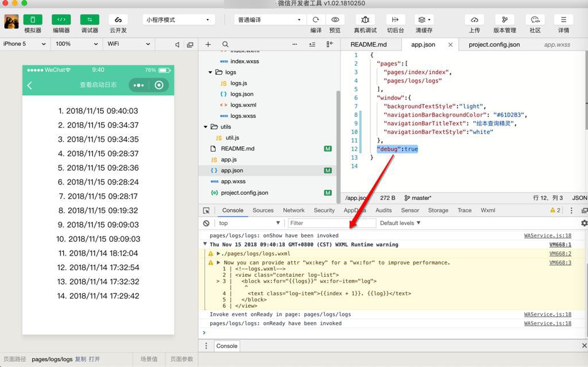
Task: Click the back arrow in simulator
Action: click(x=30, y=86)
